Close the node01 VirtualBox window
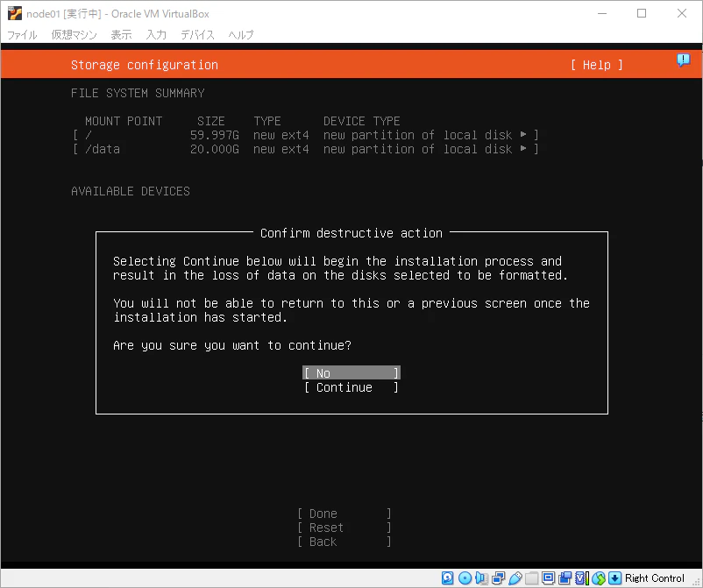This screenshot has width=703, height=588. (681, 13)
